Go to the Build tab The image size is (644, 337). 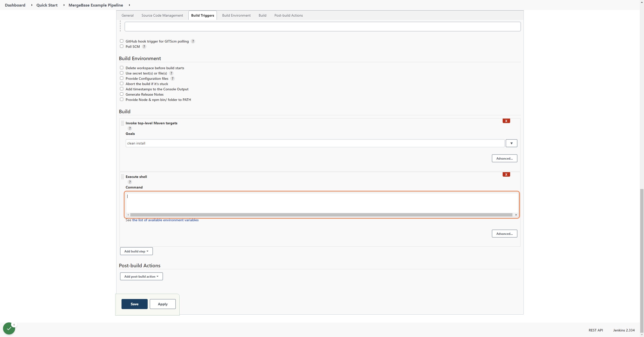point(262,15)
